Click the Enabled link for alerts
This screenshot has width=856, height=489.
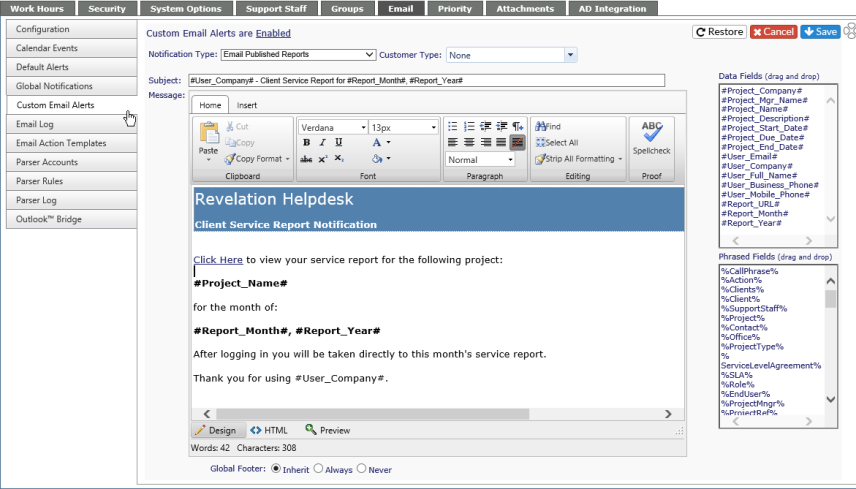click(x=273, y=33)
